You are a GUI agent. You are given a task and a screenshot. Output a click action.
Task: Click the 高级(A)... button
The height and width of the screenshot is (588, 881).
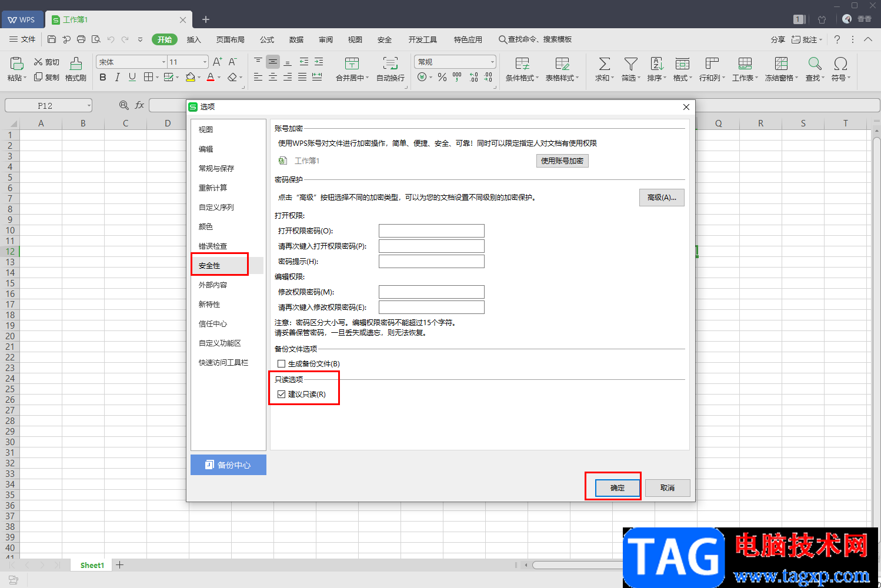pos(662,197)
